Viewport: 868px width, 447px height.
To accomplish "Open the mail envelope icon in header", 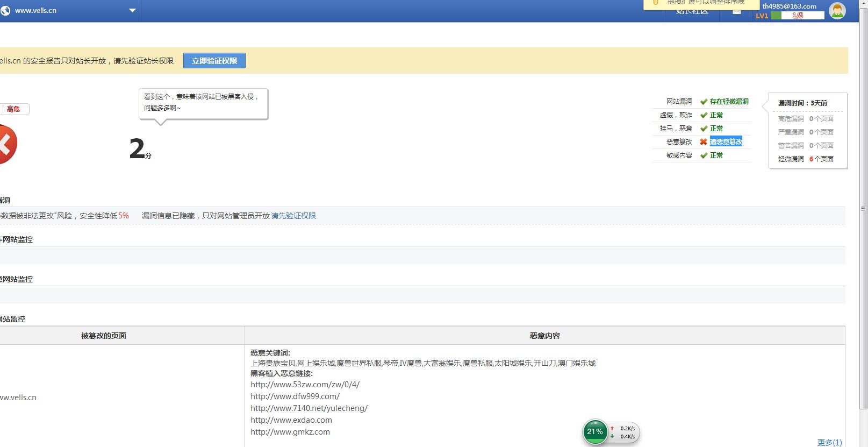I will [737, 11].
